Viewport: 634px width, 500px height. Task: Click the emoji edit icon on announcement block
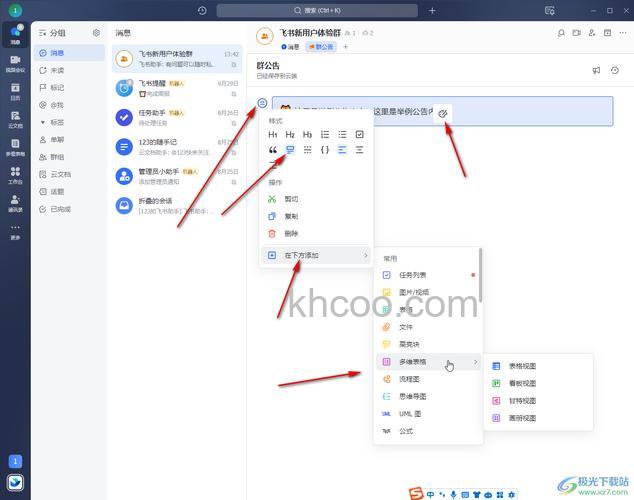pos(443,114)
